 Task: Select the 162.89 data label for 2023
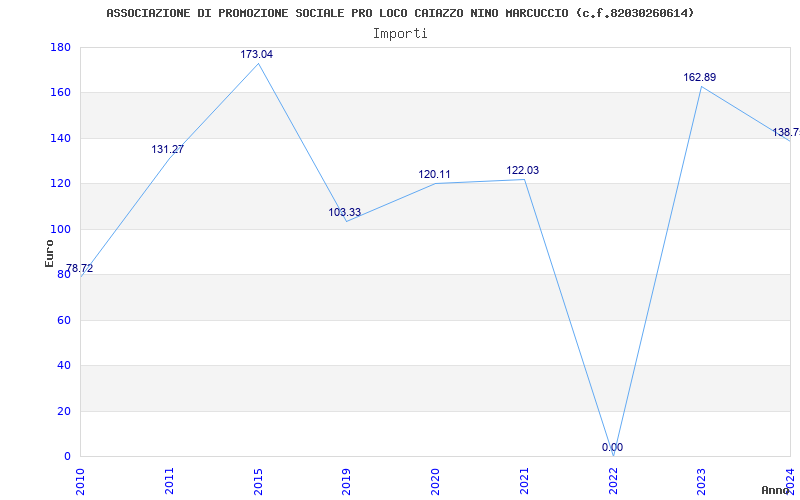(x=700, y=78)
